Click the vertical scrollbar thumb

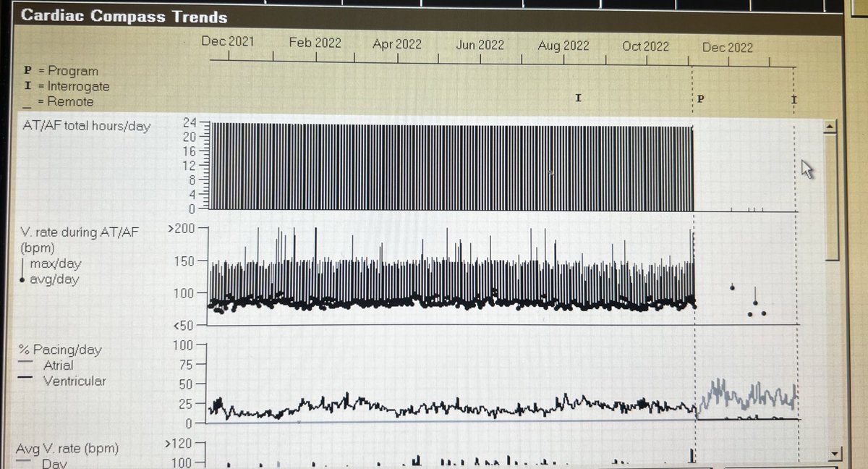click(x=832, y=197)
